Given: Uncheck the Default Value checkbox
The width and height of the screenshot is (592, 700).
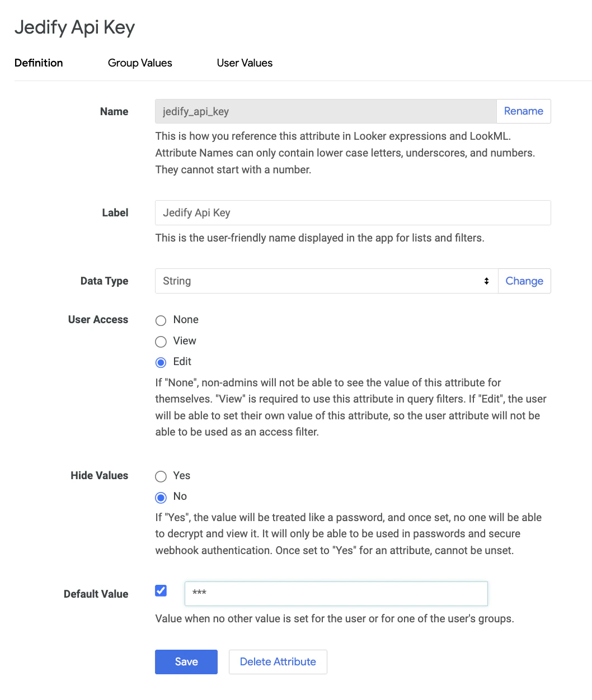Looking at the screenshot, I should pos(161,590).
